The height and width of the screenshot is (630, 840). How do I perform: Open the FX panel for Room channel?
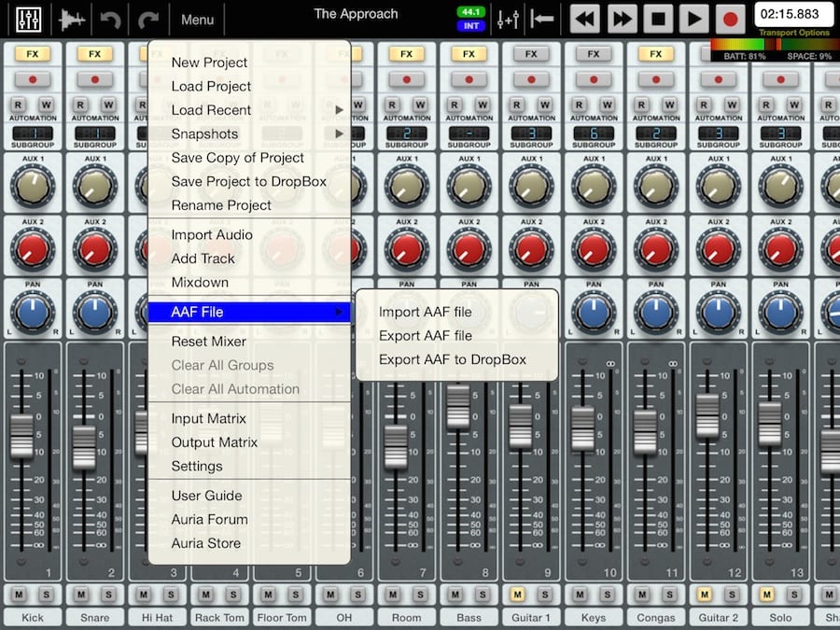coord(407,54)
